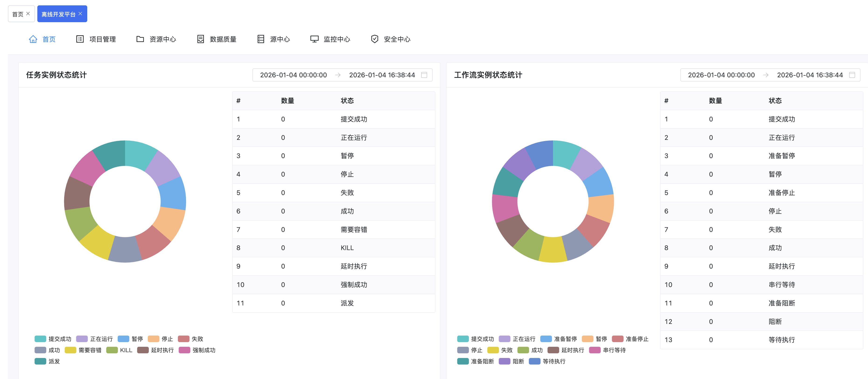Close the 离线开发平台 tab
Viewport: 868px width, 379px height.
80,14
